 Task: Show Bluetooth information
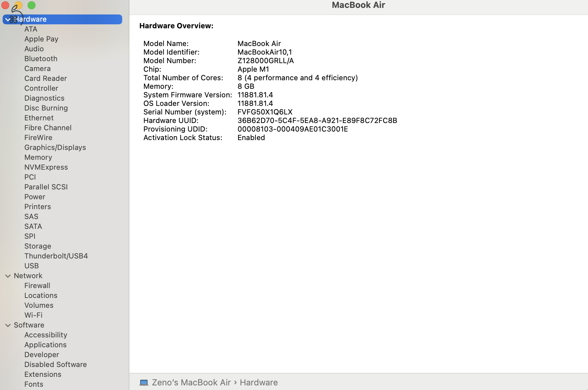pos(41,59)
